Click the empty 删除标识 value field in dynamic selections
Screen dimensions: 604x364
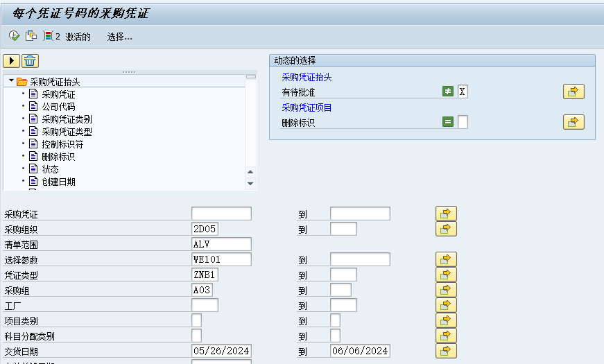[x=463, y=122]
